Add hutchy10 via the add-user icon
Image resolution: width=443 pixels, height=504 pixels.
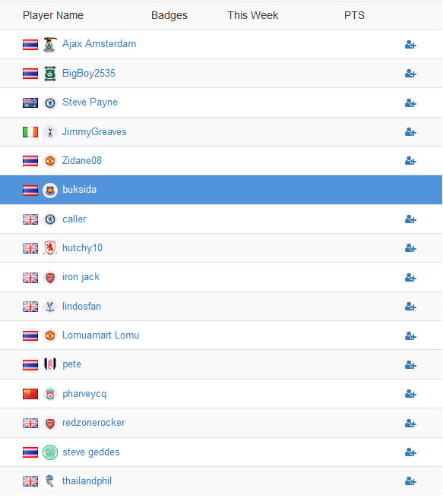(410, 248)
